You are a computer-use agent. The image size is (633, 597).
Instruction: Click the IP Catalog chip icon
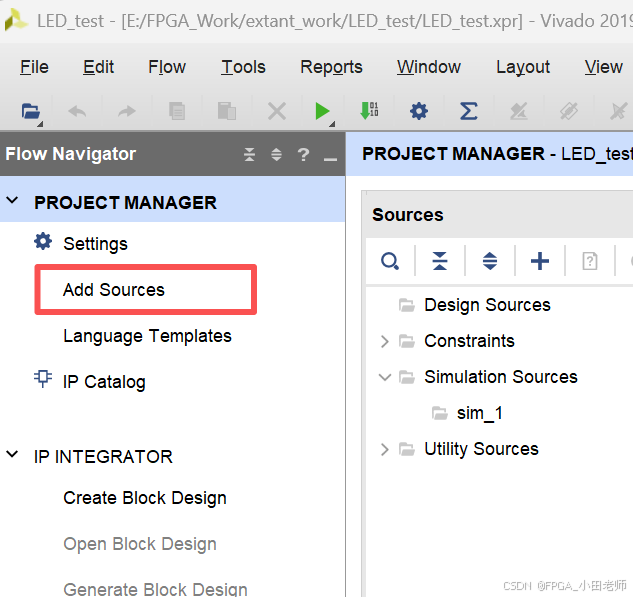tap(43, 379)
